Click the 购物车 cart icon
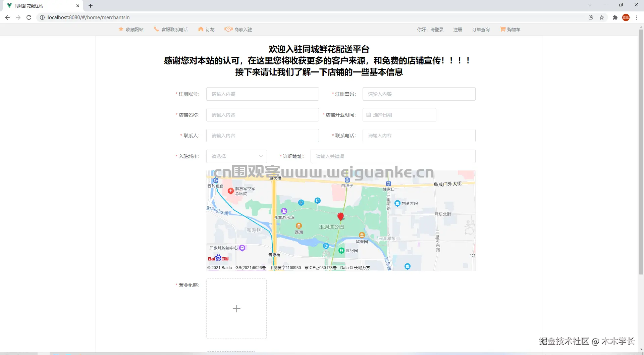This screenshot has height=355, width=644. click(x=502, y=29)
